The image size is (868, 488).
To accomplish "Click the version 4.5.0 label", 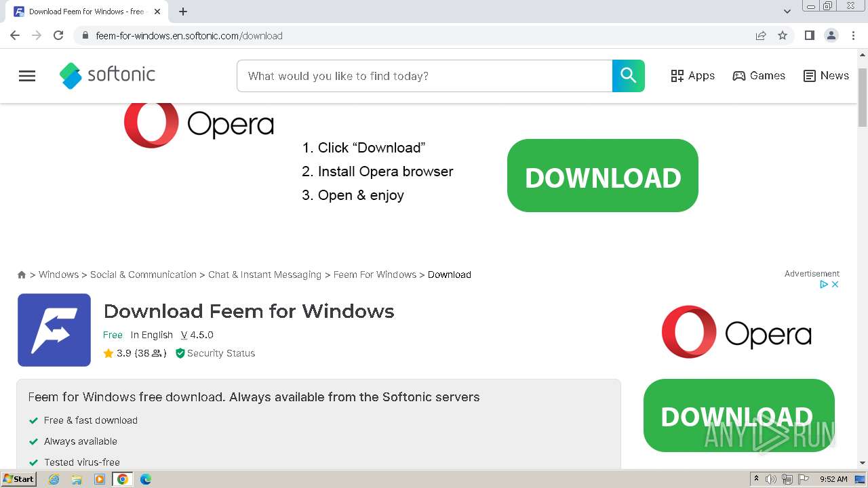I will [197, 335].
